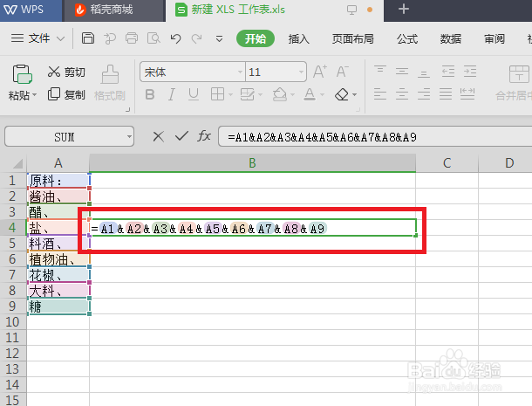The height and width of the screenshot is (406, 532).
Task: Open the clipboard group dialog launcher
Action: click(128, 109)
